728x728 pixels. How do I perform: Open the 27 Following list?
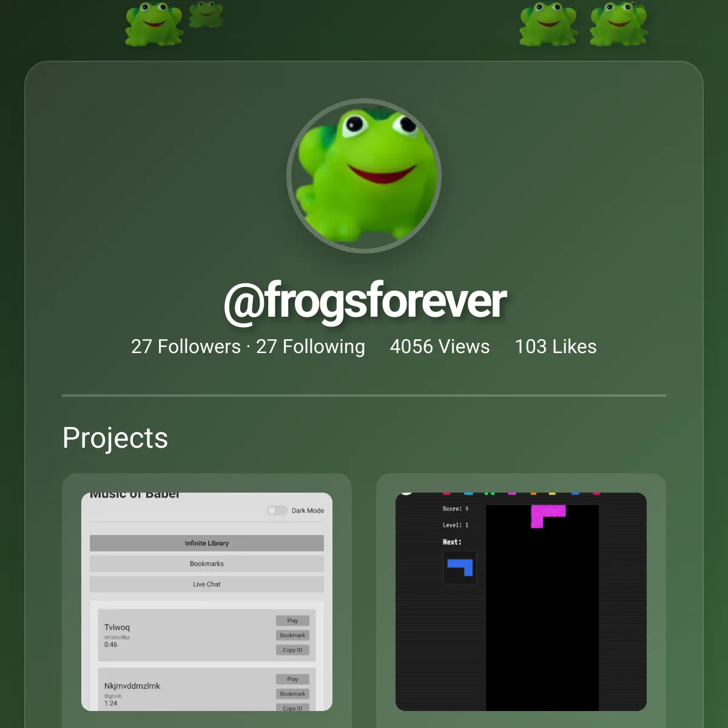pyautogui.click(x=311, y=346)
